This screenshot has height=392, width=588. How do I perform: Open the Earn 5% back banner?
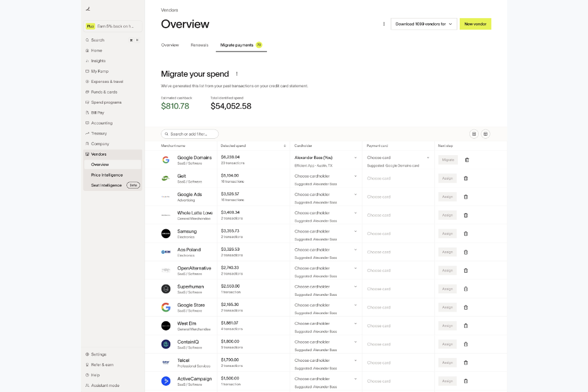pyautogui.click(x=112, y=26)
